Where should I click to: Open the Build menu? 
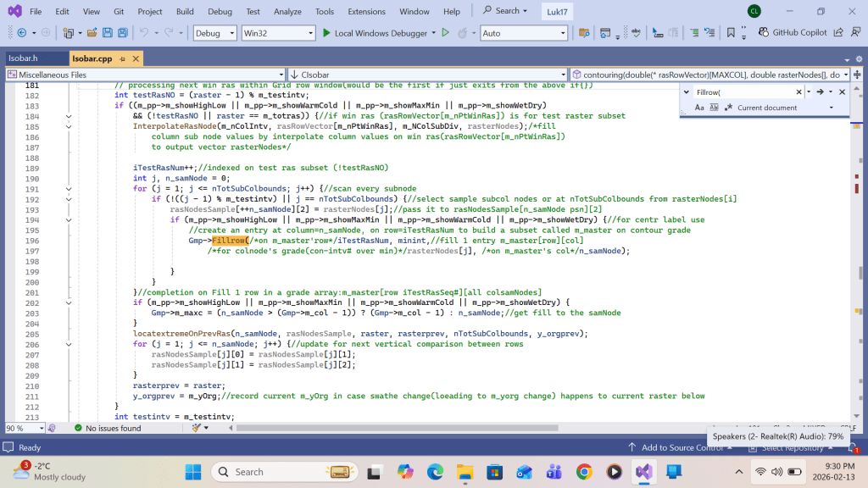click(x=185, y=11)
